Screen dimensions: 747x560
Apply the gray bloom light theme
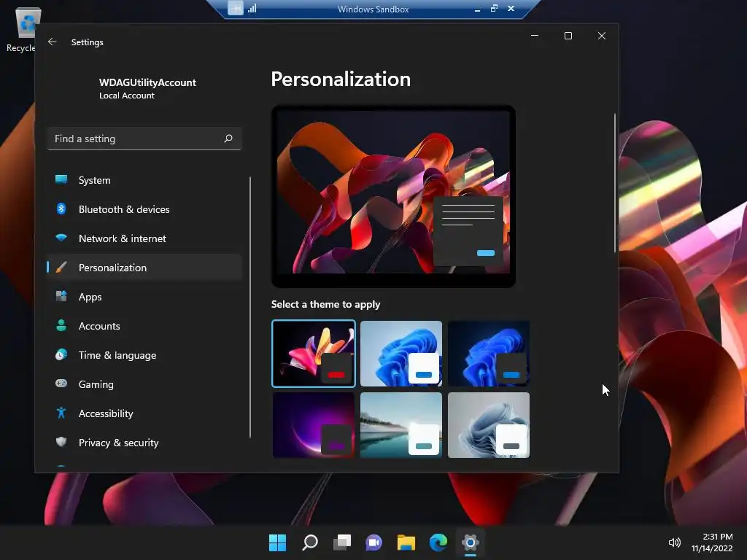pos(489,425)
